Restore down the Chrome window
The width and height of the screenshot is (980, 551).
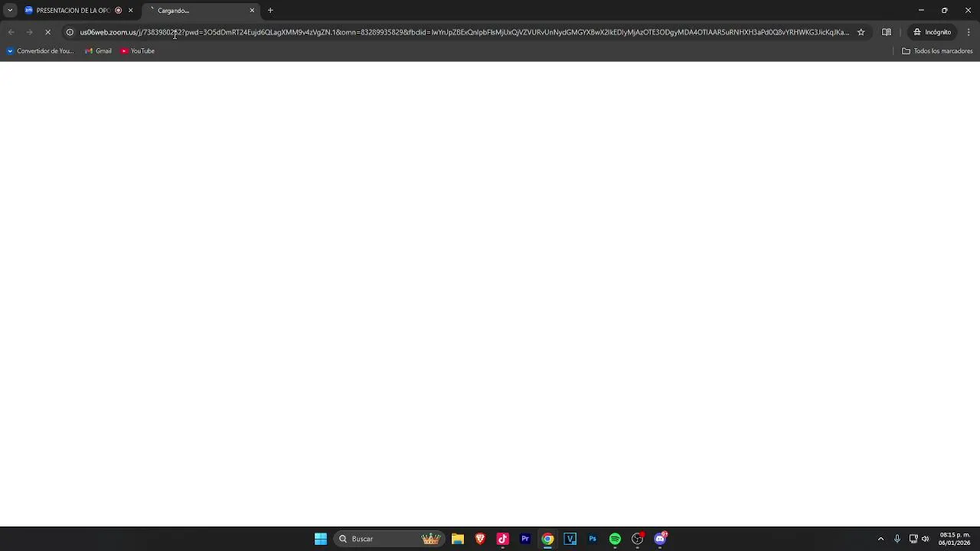[945, 10]
